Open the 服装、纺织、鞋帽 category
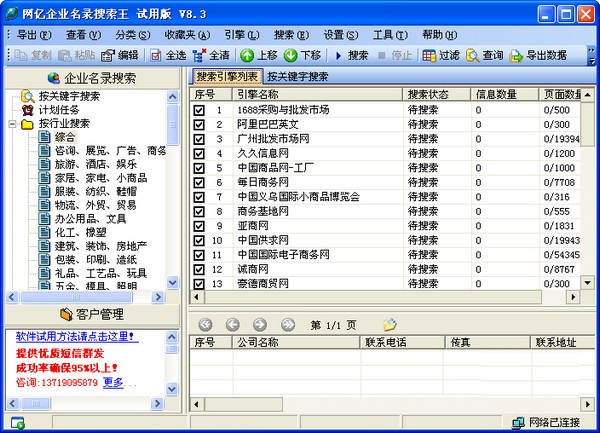 96,192
